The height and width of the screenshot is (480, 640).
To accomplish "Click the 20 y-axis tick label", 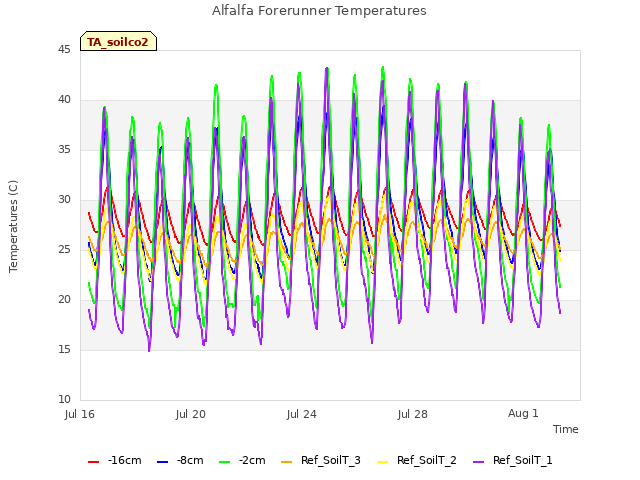I will [x=64, y=300].
